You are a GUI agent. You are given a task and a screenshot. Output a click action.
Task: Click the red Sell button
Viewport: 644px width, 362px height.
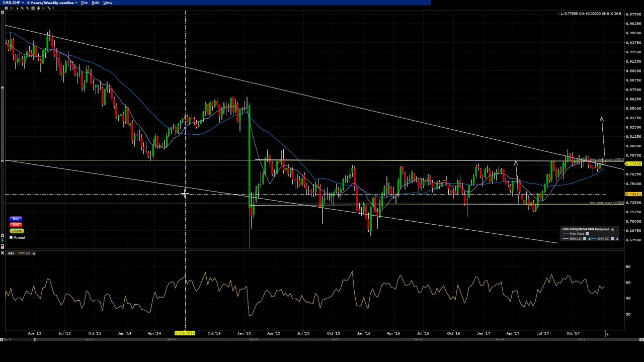tap(16, 225)
